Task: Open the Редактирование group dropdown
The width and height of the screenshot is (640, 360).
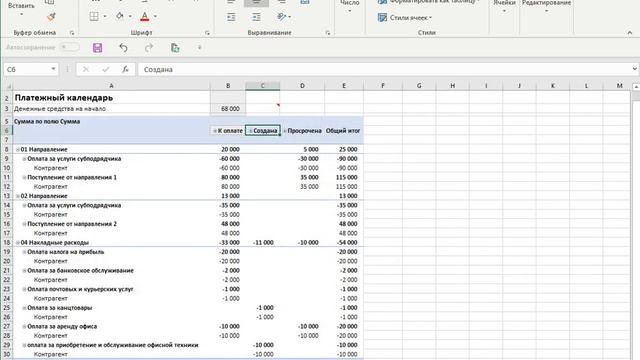Action: (547, 7)
